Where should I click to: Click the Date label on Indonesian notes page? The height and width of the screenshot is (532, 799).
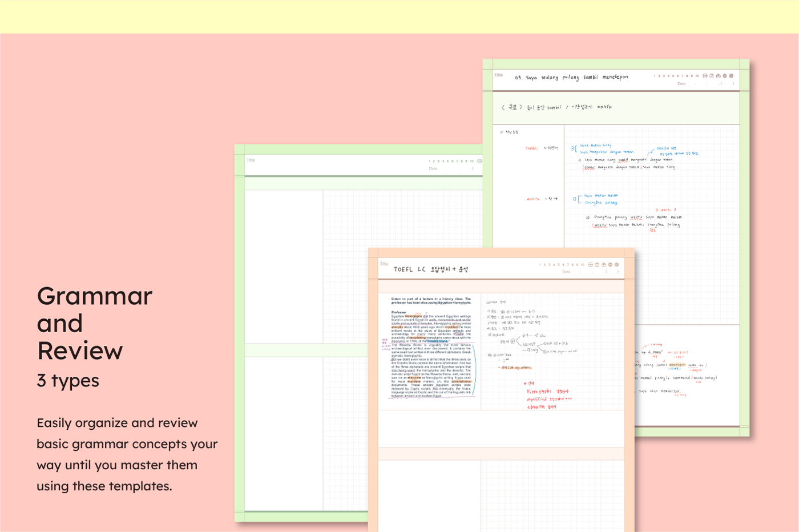[681, 84]
